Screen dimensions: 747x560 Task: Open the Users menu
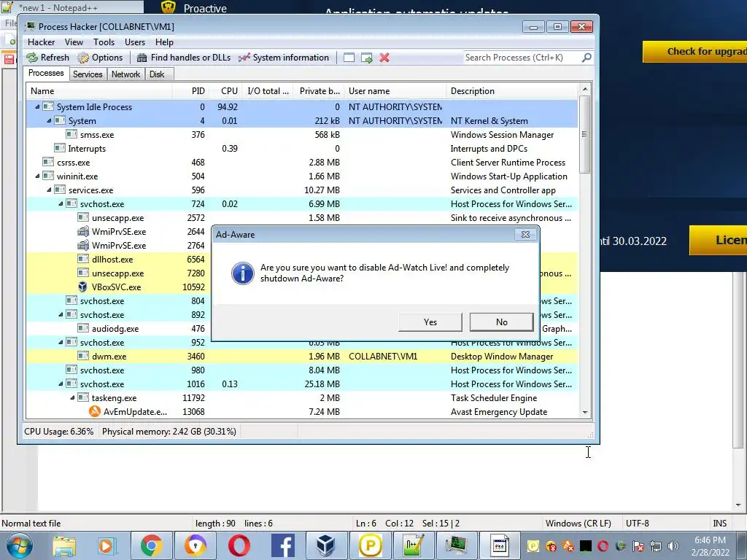pyautogui.click(x=135, y=42)
